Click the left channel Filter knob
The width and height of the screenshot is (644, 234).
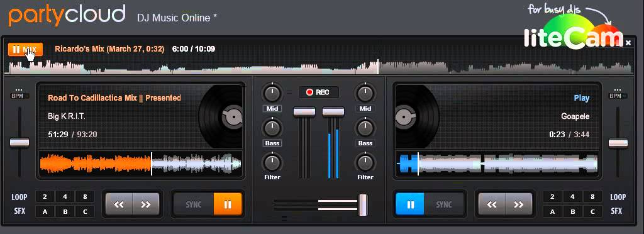[272, 162]
